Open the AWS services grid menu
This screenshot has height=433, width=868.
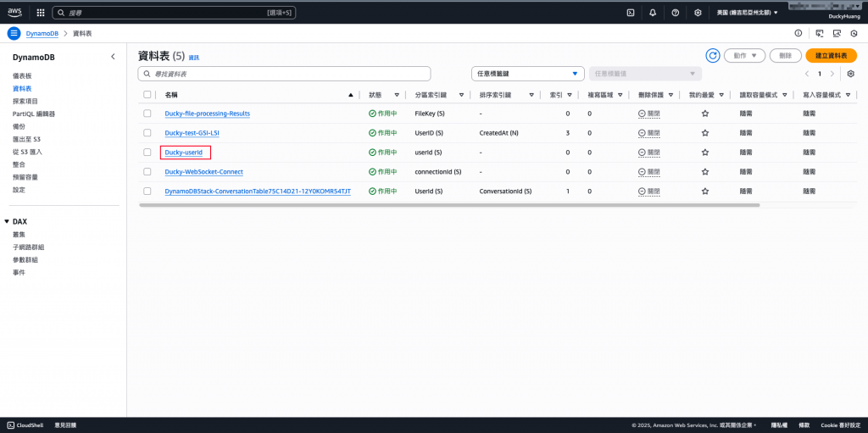tap(41, 12)
